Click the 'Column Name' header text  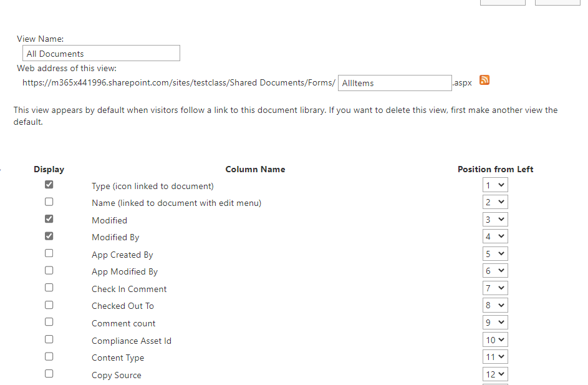[255, 169]
